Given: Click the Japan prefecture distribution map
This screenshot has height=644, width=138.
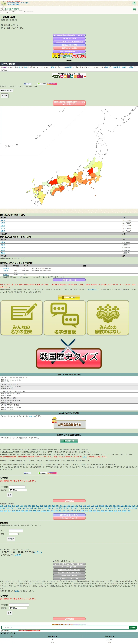Looking at the screenshot, I should click(x=69, y=157).
